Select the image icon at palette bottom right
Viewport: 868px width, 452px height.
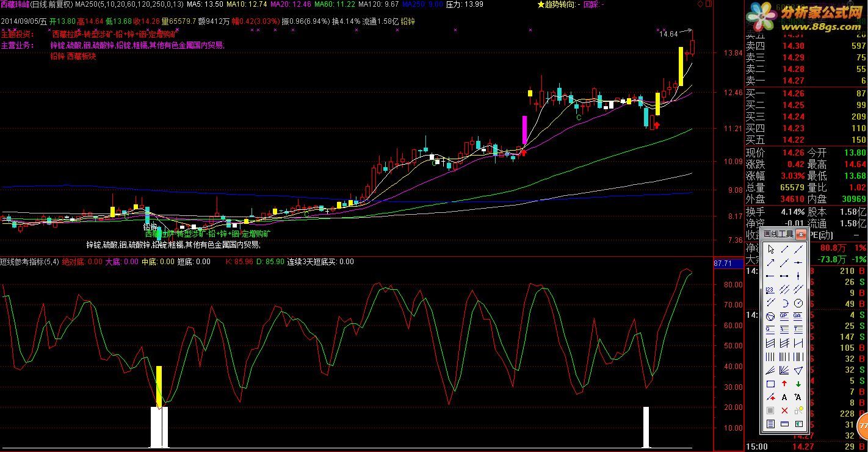pyautogui.click(x=798, y=424)
